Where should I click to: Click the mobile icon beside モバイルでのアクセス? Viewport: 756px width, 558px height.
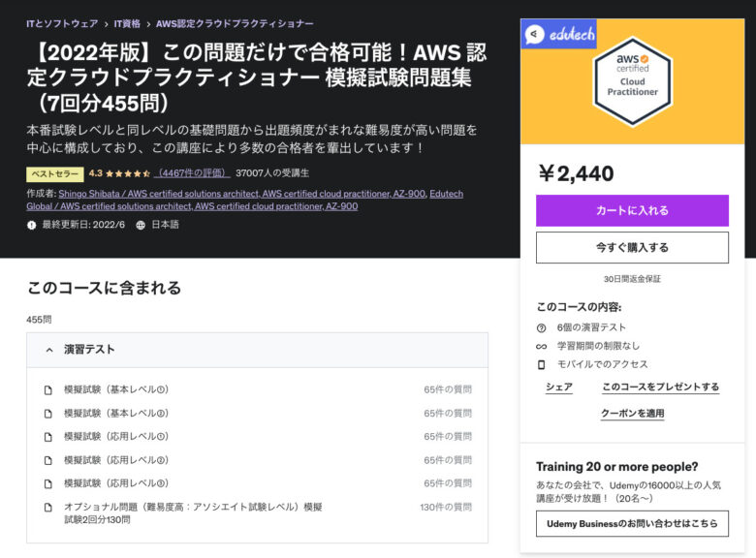coord(541,365)
